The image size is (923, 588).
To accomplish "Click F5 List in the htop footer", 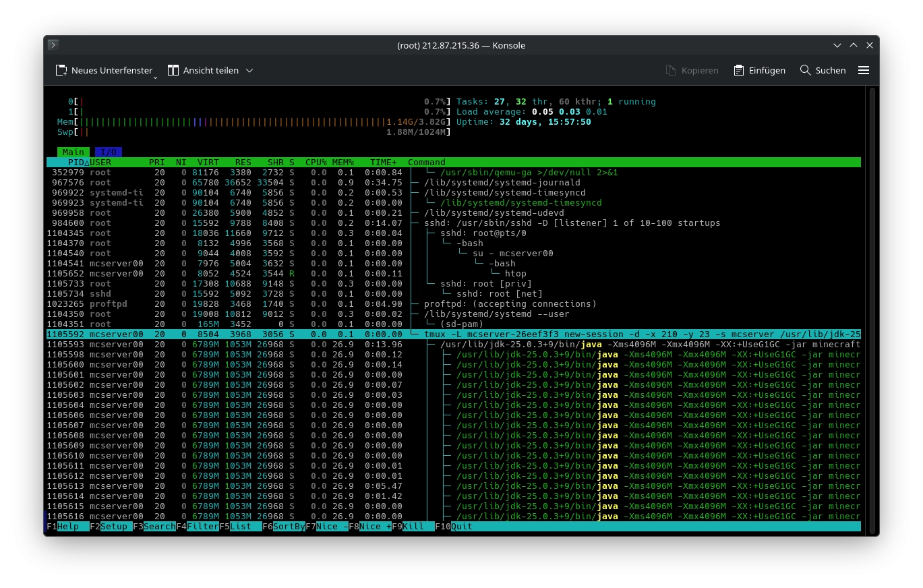I will 241,527.
